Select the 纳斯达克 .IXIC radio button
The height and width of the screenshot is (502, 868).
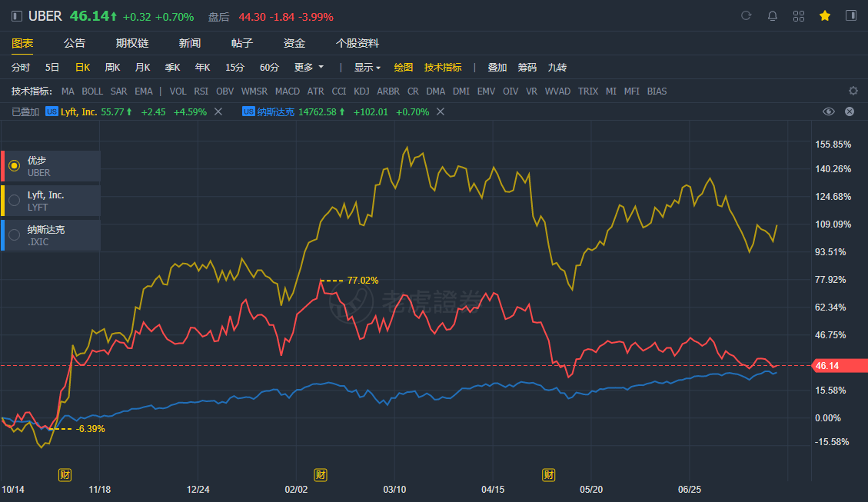(15, 234)
